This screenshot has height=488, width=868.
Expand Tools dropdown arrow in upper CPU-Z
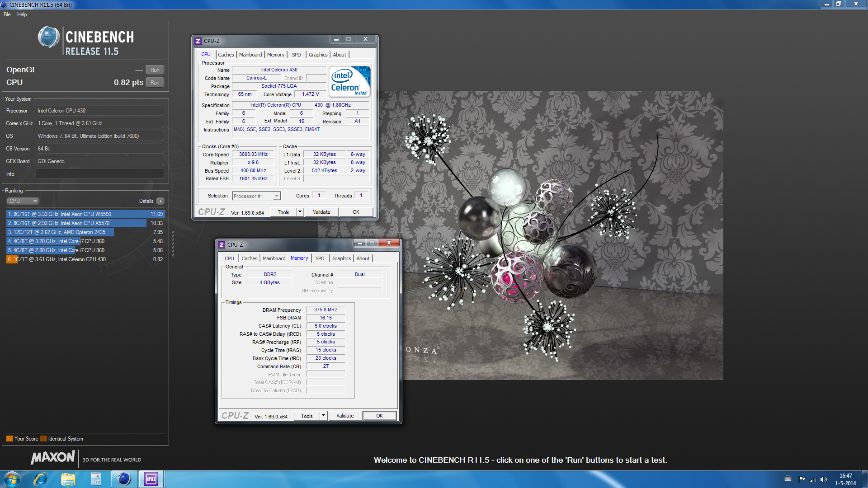point(300,212)
